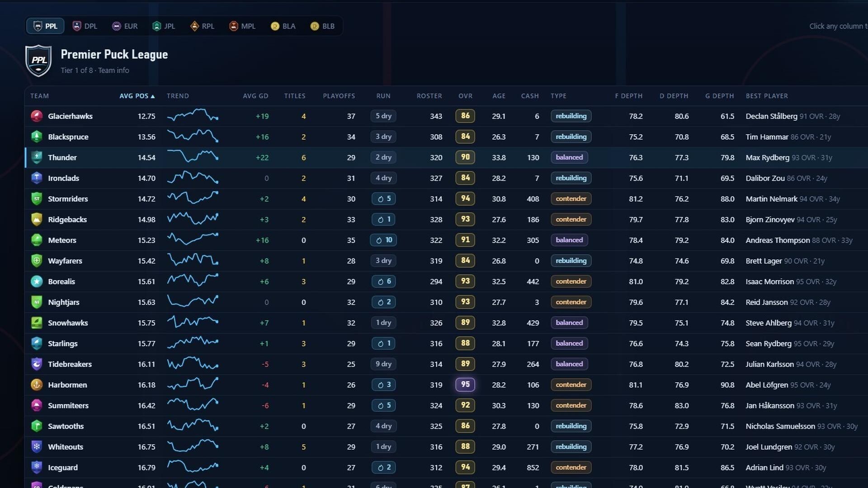Click the Whiteouts team logo icon
The image size is (868, 488).
pyautogui.click(x=37, y=447)
